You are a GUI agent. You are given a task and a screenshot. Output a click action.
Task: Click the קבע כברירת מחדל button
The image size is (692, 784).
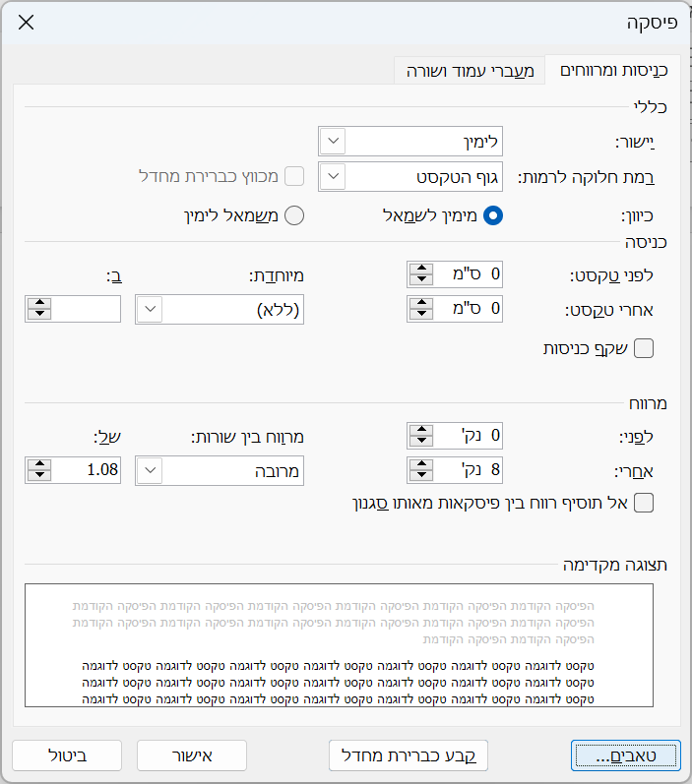pyautogui.click(x=409, y=755)
